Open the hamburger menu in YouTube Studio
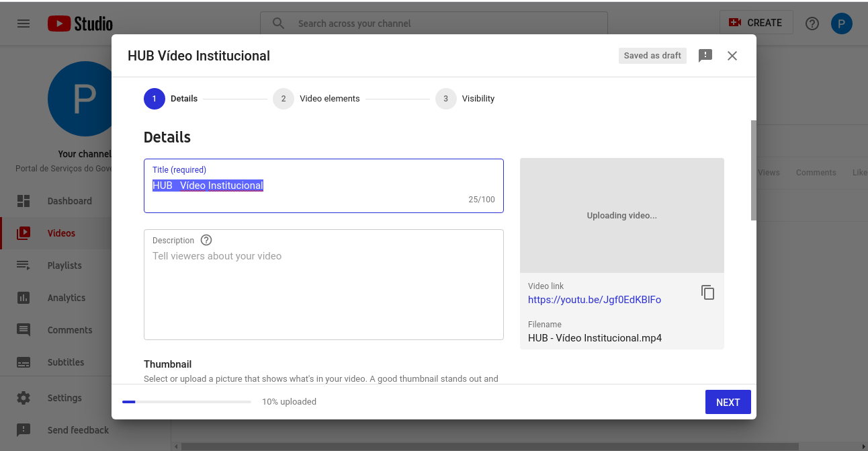The height and width of the screenshot is (451, 868). (24, 24)
